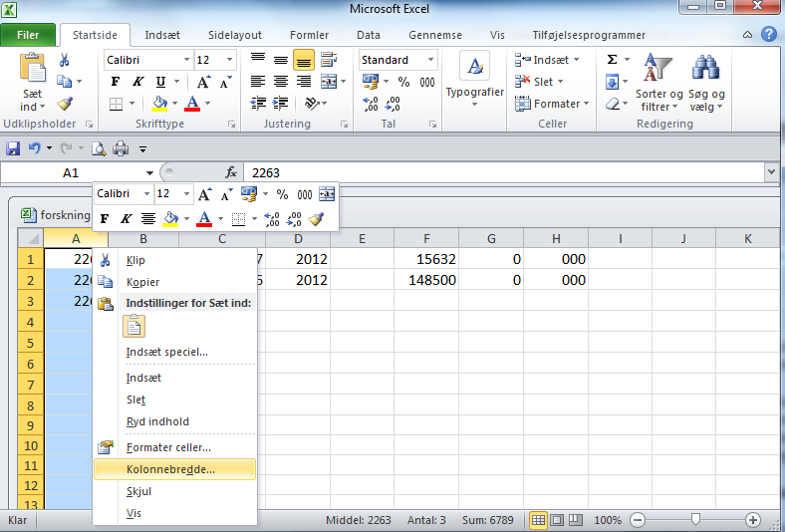785x532 pixels.
Task: Click the percent style icon in ribbon
Action: (403, 82)
